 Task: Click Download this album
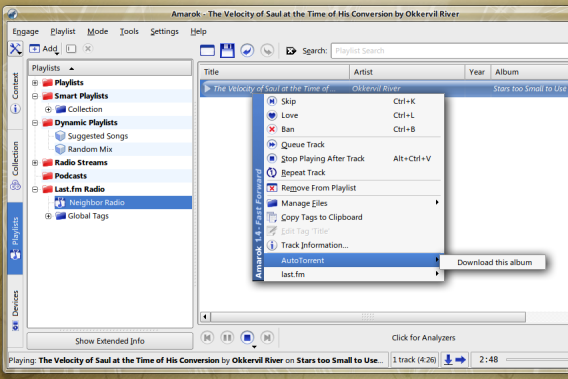(x=494, y=262)
